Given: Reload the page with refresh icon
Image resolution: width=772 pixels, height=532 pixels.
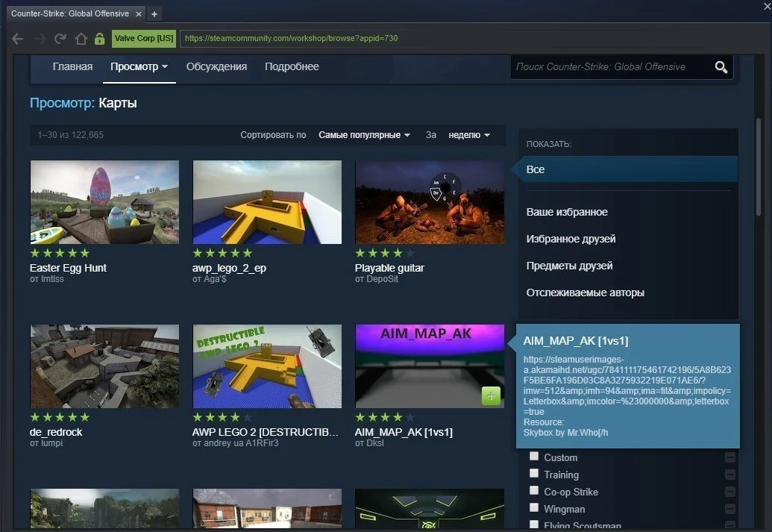Looking at the screenshot, I should 60,38.
